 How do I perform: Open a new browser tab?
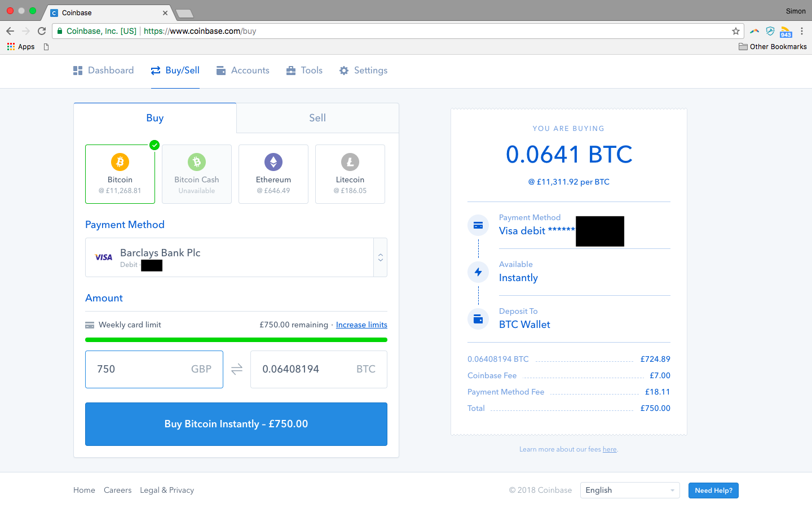click(184, 14)
